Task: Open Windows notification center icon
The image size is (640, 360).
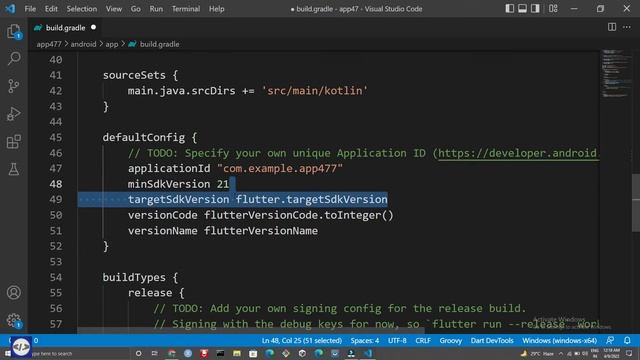Action: pyautogui.click(x=629, y=353)
